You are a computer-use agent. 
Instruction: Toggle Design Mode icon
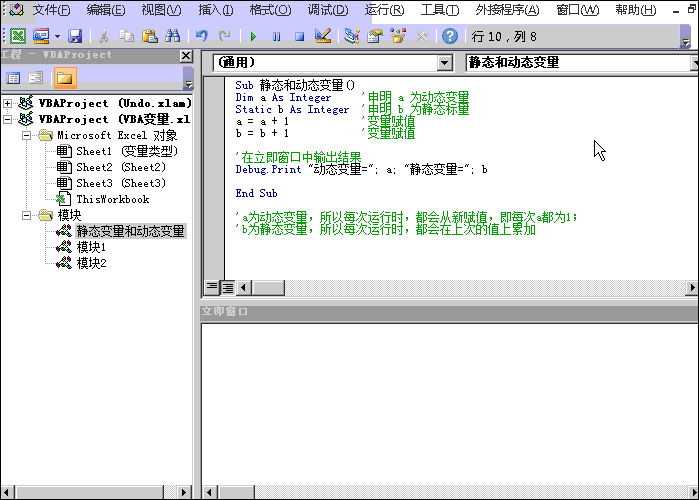tap(323, 36)
